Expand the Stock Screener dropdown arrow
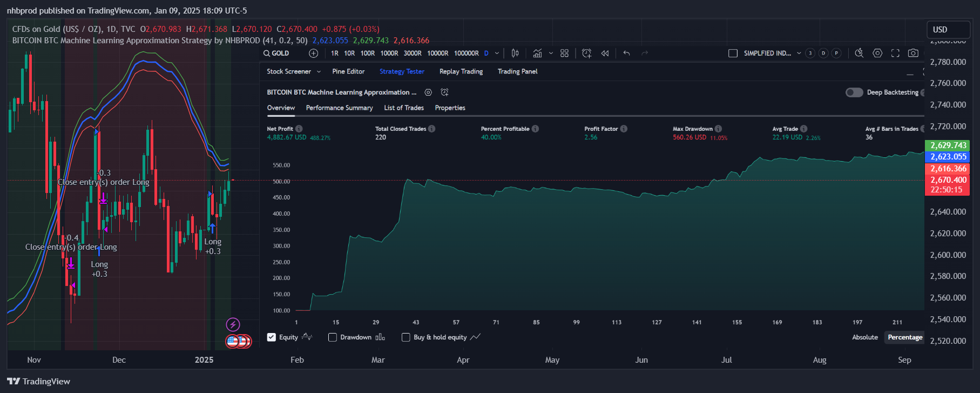 click(x=319, y=71)
